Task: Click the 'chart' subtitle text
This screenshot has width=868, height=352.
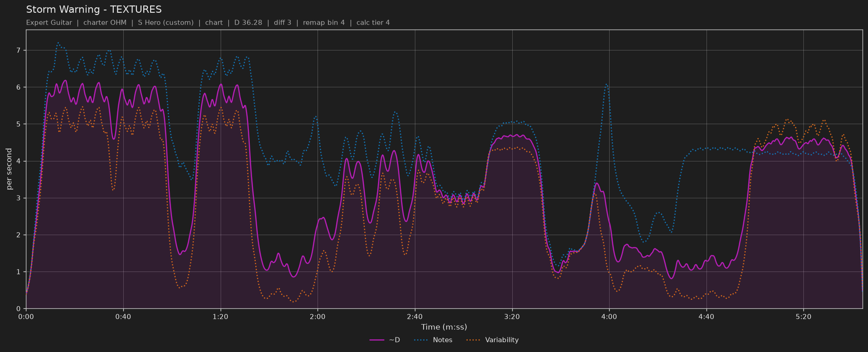Action: (x=214, y=23)
